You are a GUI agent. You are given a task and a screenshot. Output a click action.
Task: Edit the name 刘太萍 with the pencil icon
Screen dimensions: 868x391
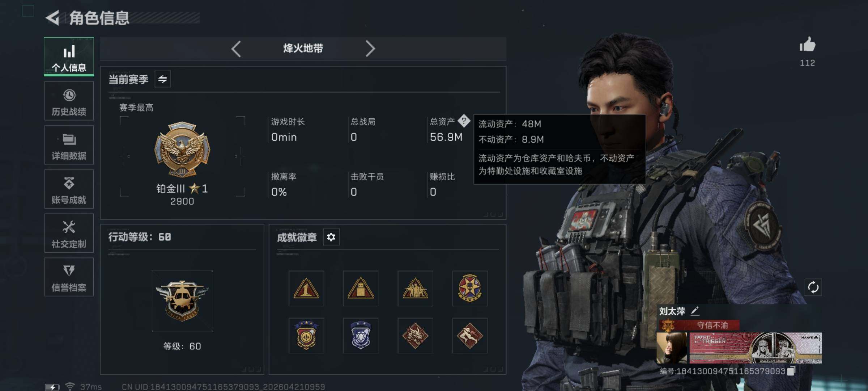695,311
